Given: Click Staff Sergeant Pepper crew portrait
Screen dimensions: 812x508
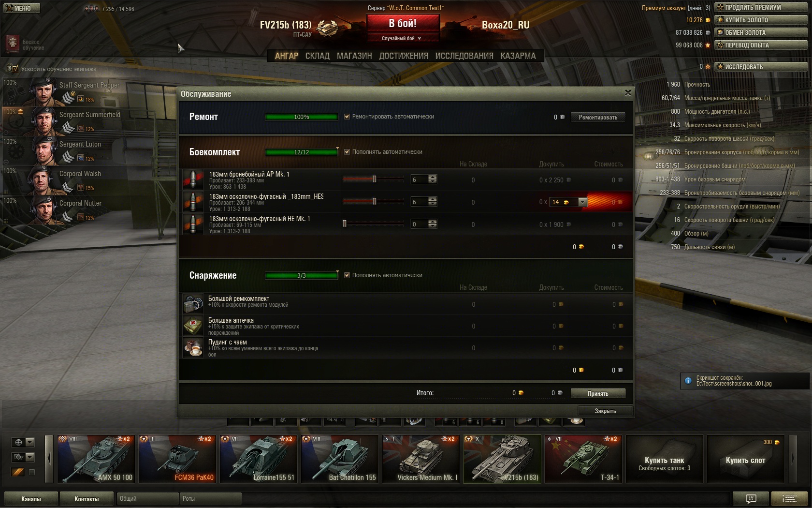Looking at the screenshot, I should pos(44,92).
